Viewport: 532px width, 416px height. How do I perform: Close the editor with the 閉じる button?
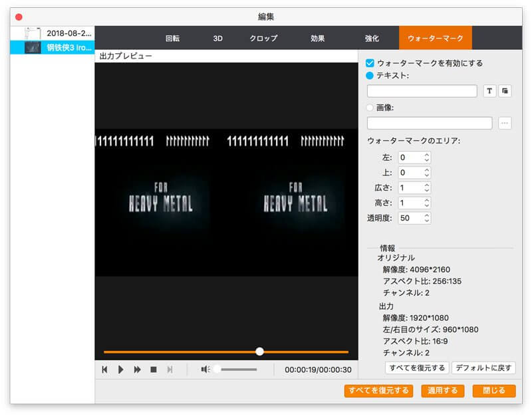tap(494, 391)
